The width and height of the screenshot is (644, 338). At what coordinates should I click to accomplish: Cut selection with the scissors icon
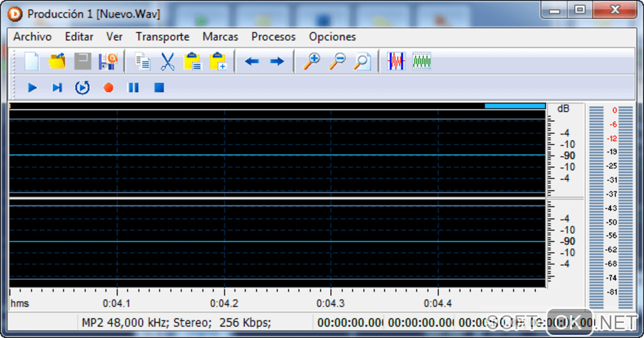[167, 62]
